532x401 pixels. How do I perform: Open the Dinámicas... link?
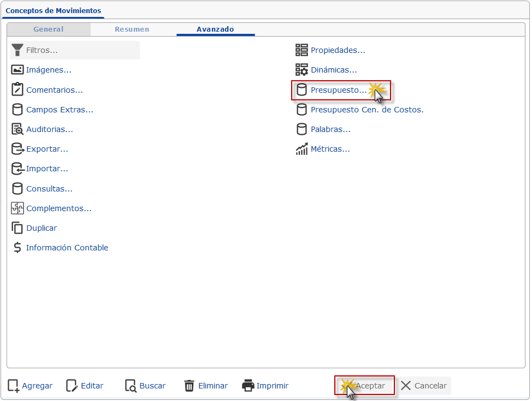(x=334, y=70)
